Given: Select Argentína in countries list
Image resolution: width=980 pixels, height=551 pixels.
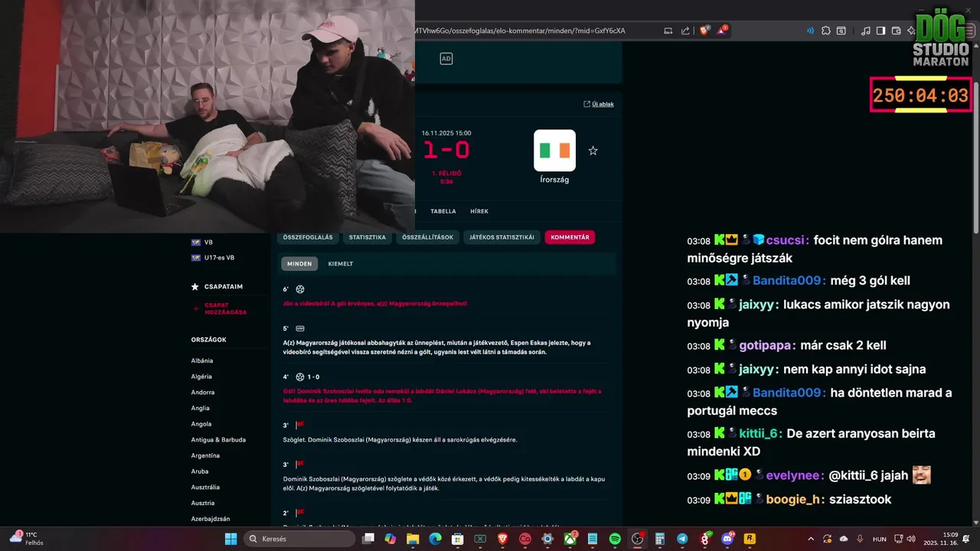Looking at the screenshot, I should (205, 455).
